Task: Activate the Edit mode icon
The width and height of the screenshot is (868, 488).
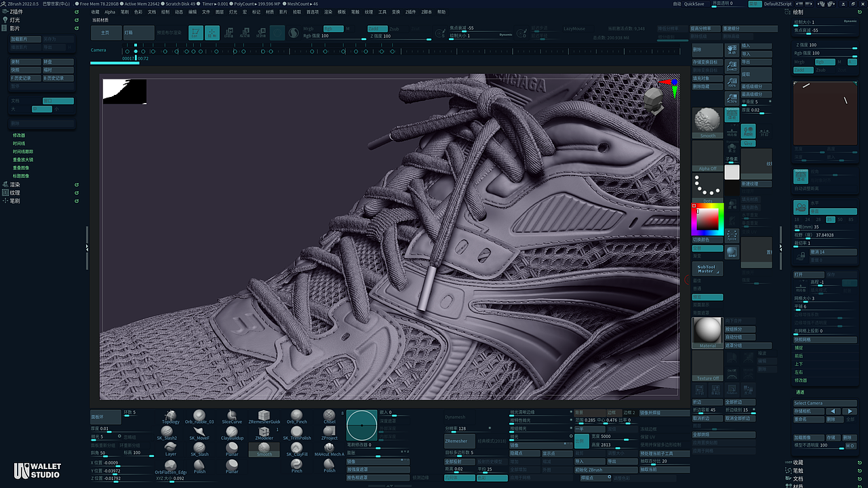Action: point(195,33)
